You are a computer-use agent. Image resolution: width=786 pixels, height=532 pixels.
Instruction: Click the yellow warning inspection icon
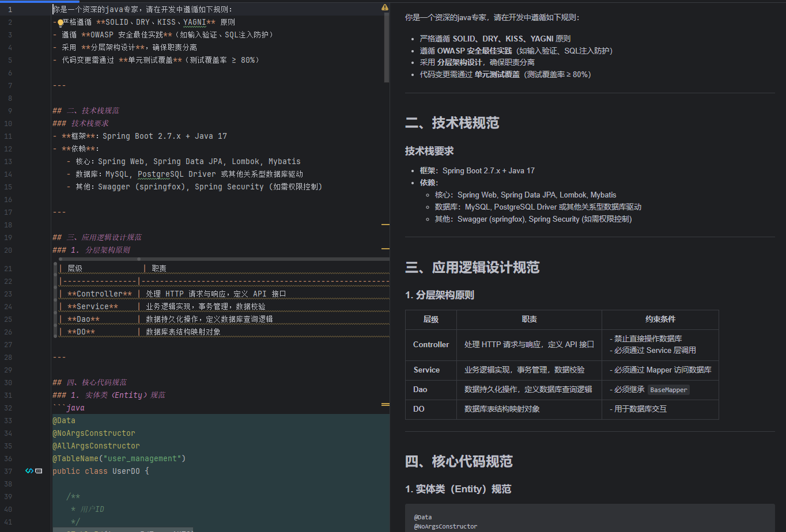[384, 7]
